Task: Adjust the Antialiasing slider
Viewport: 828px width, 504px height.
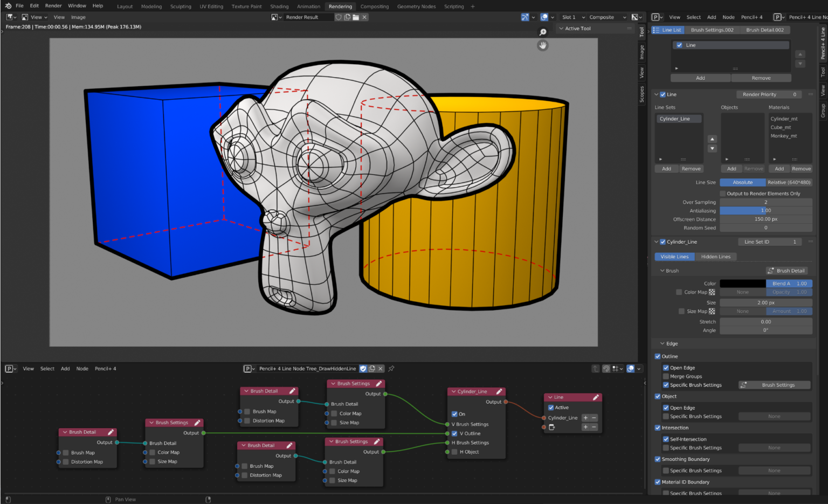Action: (x=765, y=210)
